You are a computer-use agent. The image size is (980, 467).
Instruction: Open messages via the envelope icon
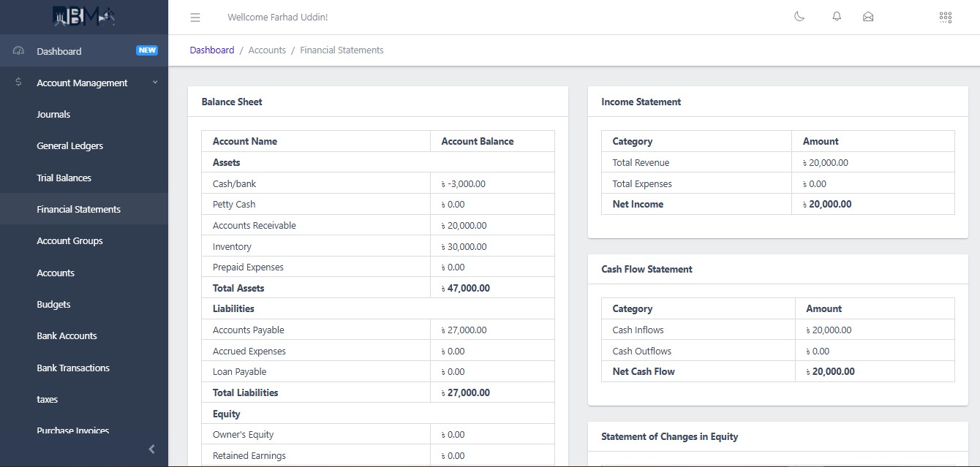868,17
